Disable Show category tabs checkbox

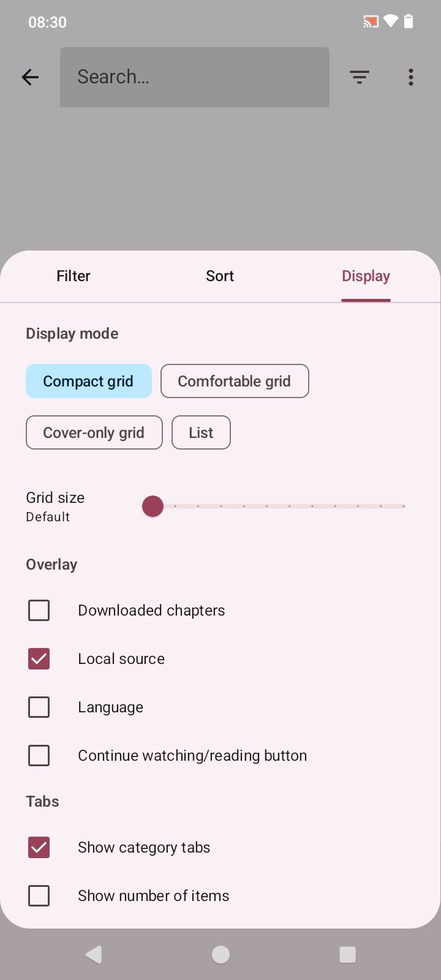point(39,848)
